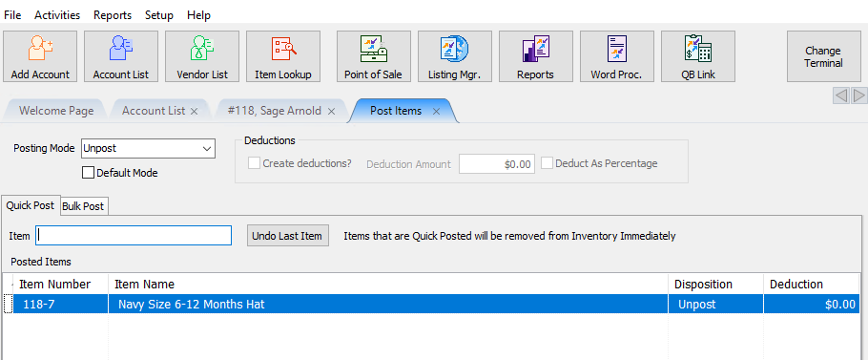Screen dimensions: 868x360
Task: Close the Post Items tab
Action: point(436,112)
